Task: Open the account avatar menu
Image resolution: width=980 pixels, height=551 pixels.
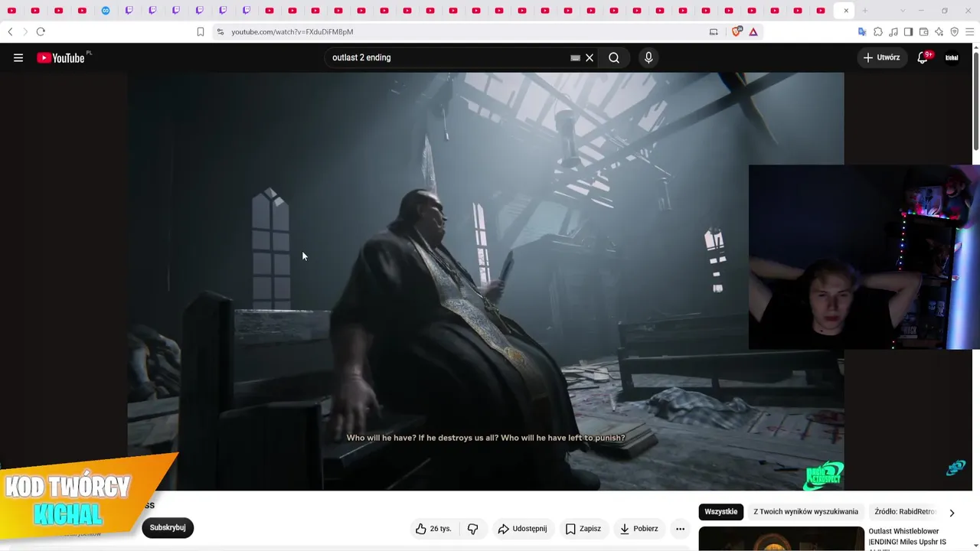Action: pyautogui.click(x=952, y=57)
